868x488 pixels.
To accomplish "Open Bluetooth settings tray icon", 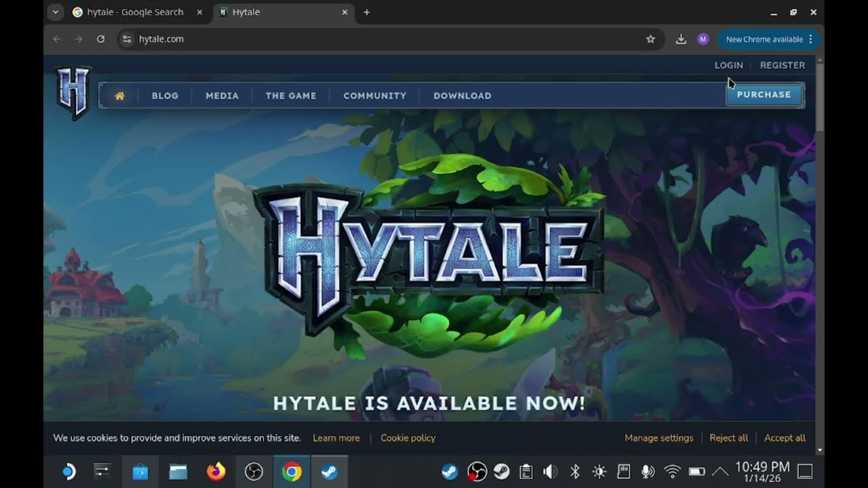I will pos(575,471).
